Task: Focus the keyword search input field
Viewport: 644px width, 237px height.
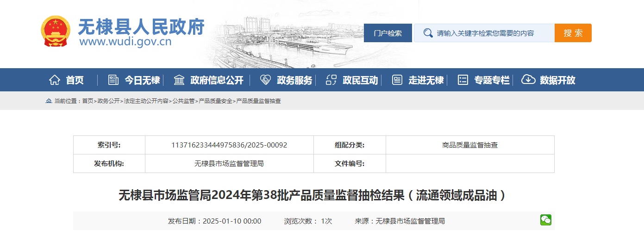Action: click(491, 33)
